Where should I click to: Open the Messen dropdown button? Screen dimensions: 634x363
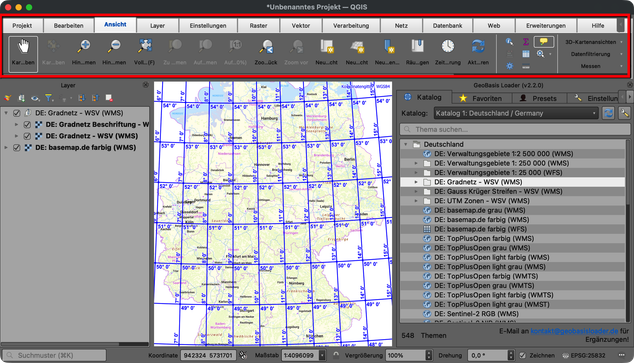click(x=593, y=66)
